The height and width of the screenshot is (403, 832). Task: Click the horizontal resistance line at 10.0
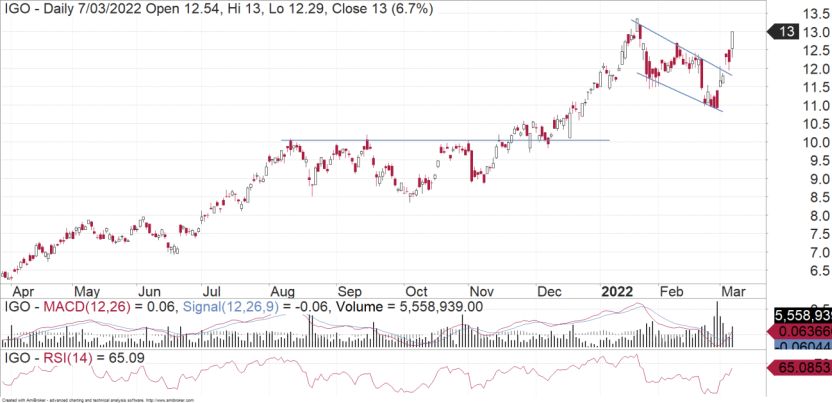(x=445, y=141)
